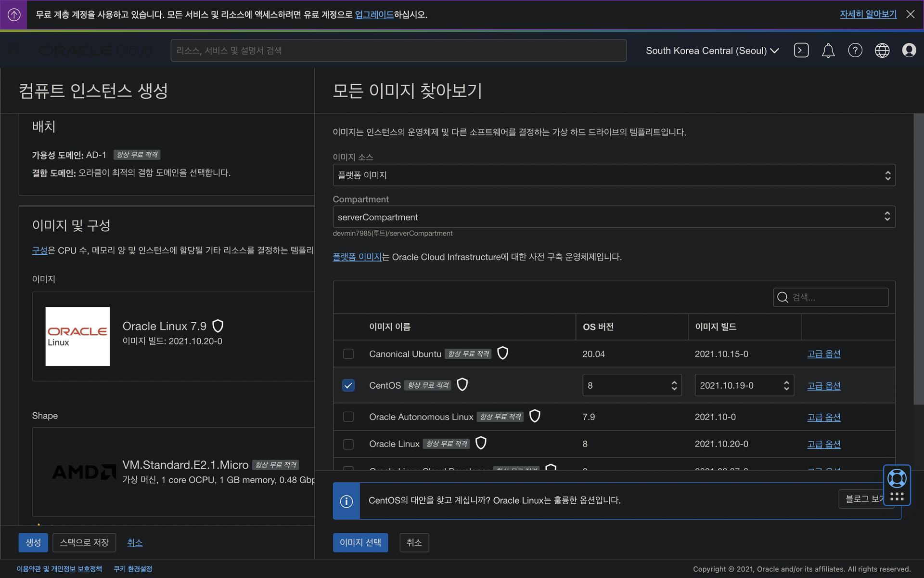The width and height of the screenshot is (924, 578).
Task: Open 고급 옵션 link for Oracle Linux
Action: 823,444
